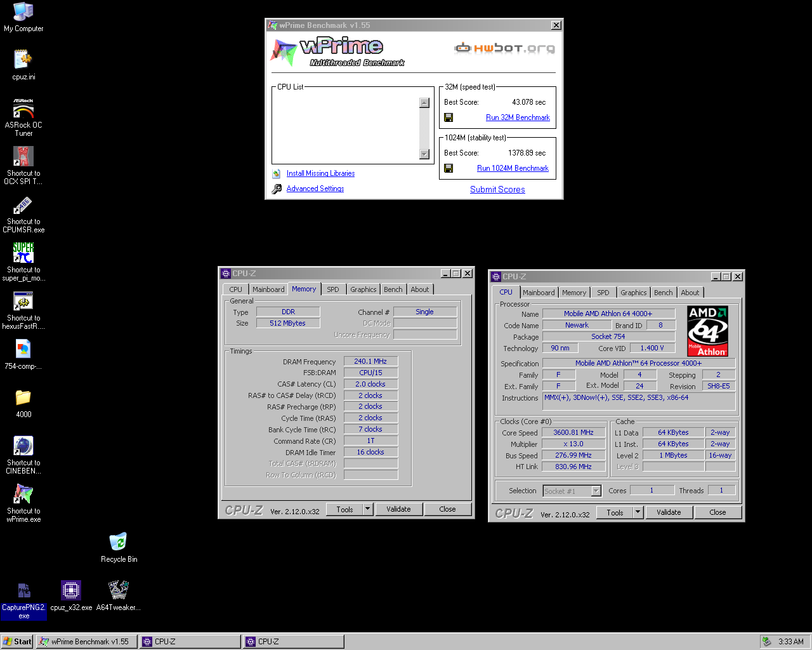Open the Windows Start menu

[17, 642]
